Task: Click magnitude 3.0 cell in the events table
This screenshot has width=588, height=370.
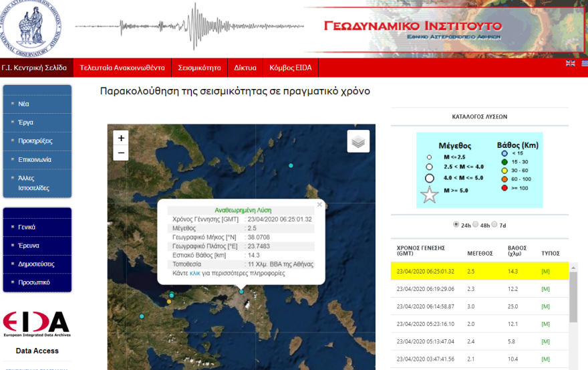Action: (x=471, y=306)
